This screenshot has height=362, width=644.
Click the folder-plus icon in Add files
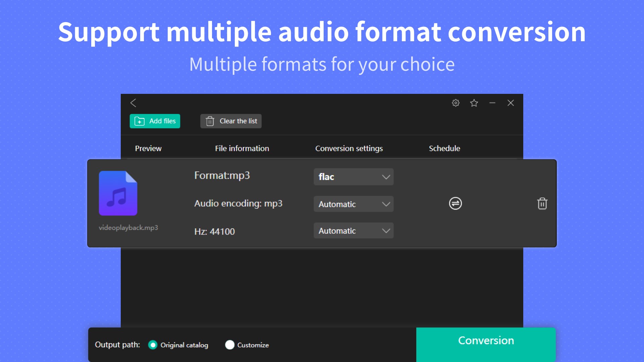coord(140,121)
